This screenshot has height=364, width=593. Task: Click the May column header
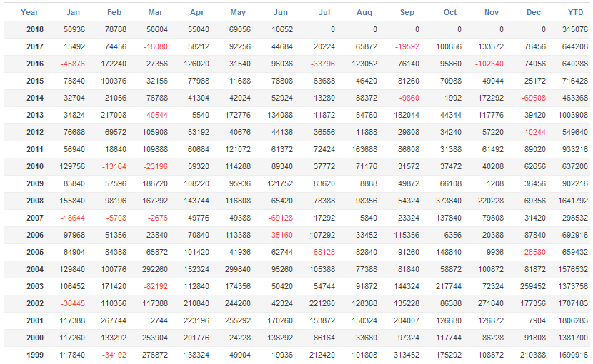(238, 12)
